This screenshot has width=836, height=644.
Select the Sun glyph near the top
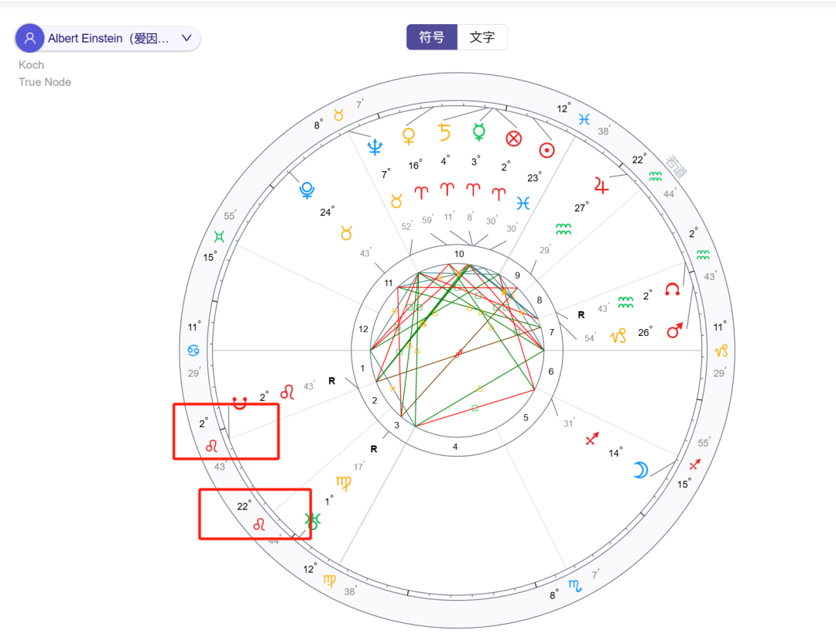547,149
